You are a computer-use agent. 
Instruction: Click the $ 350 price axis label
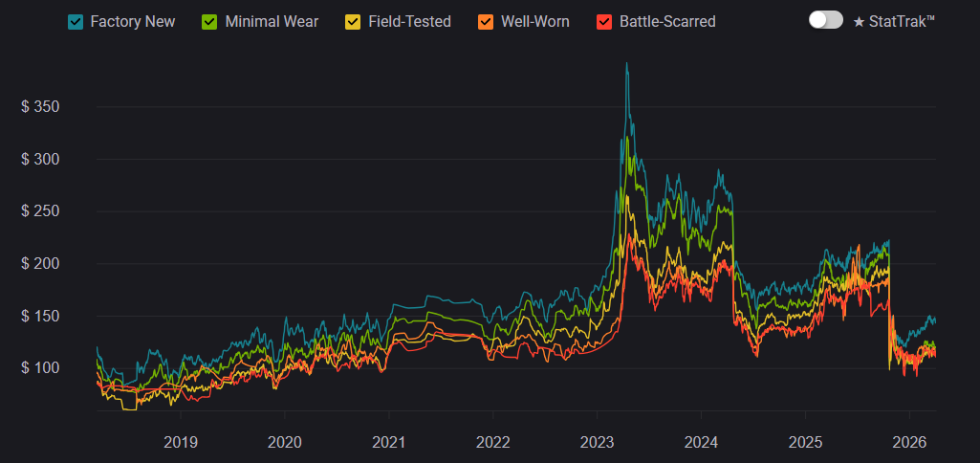click(40, 106)
